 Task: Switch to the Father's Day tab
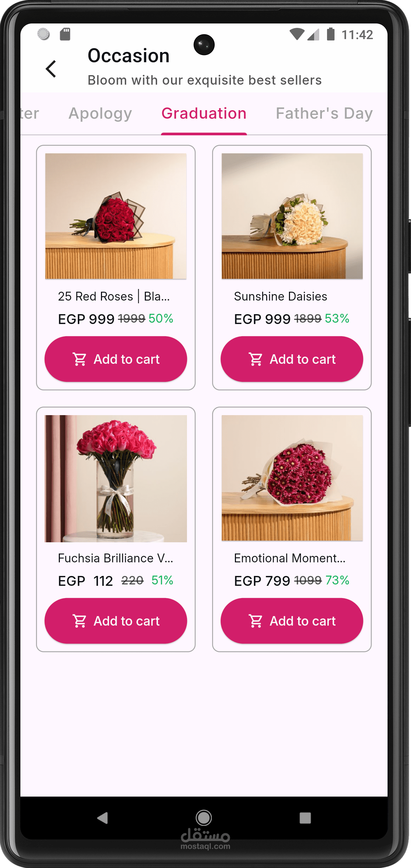[324, 114]
